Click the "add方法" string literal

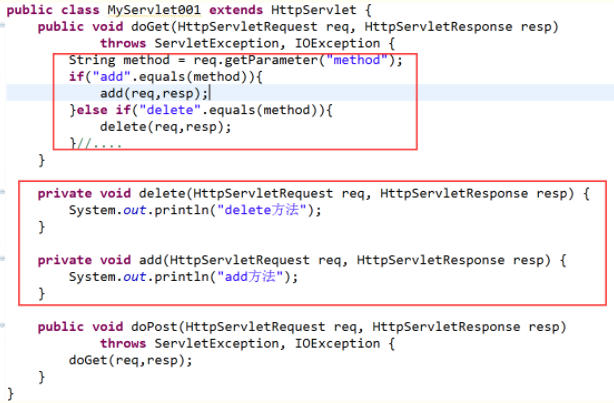pos(249,276)
